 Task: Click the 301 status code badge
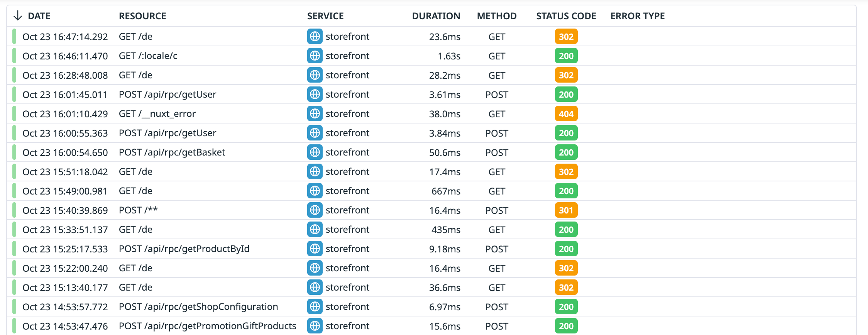[566, 210]
